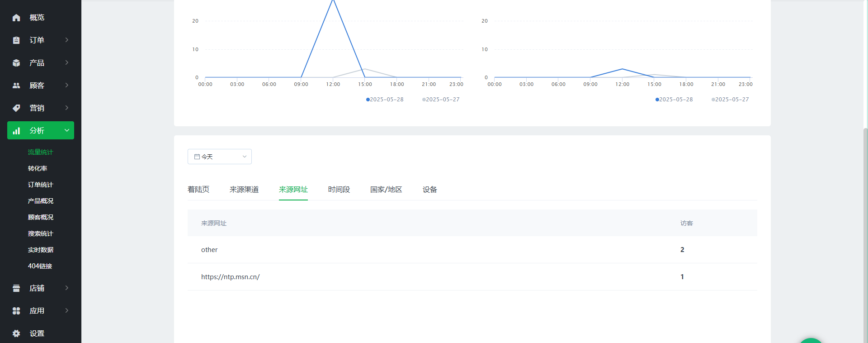Viewport: 868px width, 343px height.
Task: Expand the 店铺 menu chevron
Action: [67, 288]
